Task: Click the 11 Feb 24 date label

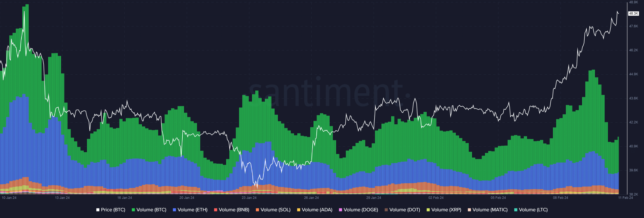Action: [626, 198]
